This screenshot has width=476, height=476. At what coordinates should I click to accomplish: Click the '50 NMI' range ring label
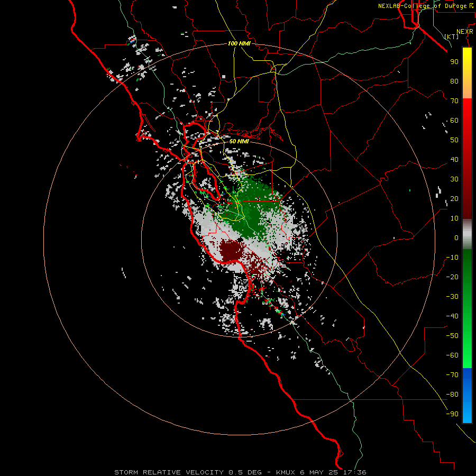[x=239, y=141]
